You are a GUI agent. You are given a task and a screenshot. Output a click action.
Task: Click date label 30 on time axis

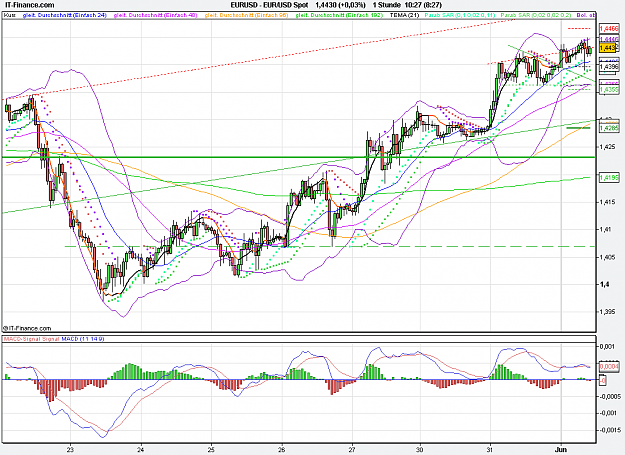[420, 449]
